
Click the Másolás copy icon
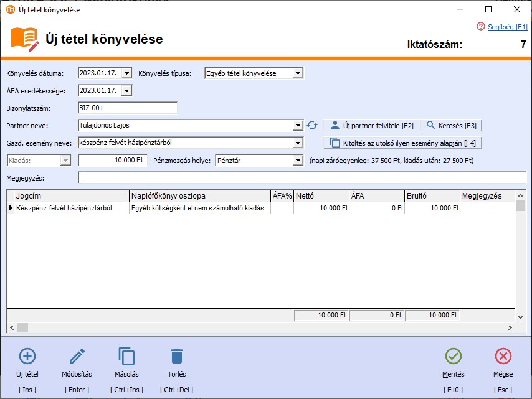tap(127, 357)
